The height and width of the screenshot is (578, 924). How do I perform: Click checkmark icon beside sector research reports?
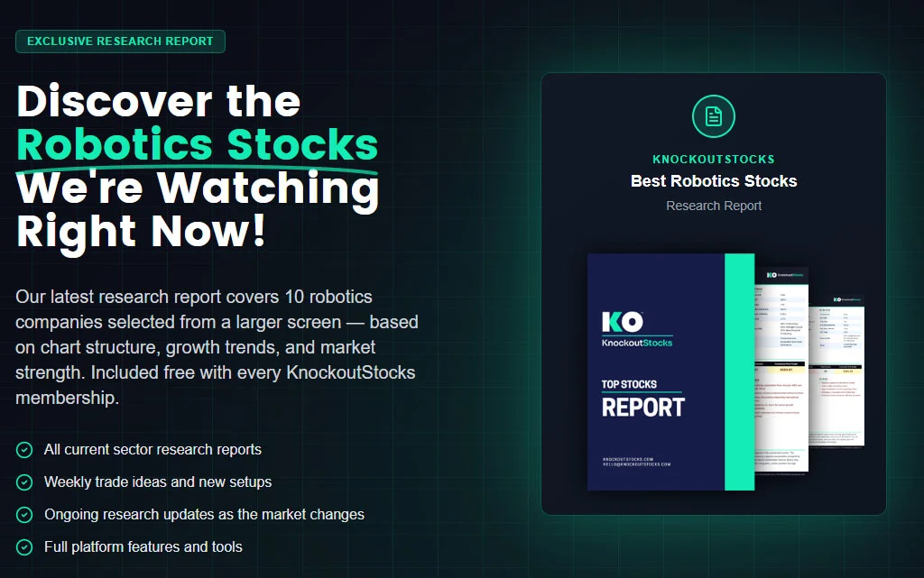pos(24,449)
